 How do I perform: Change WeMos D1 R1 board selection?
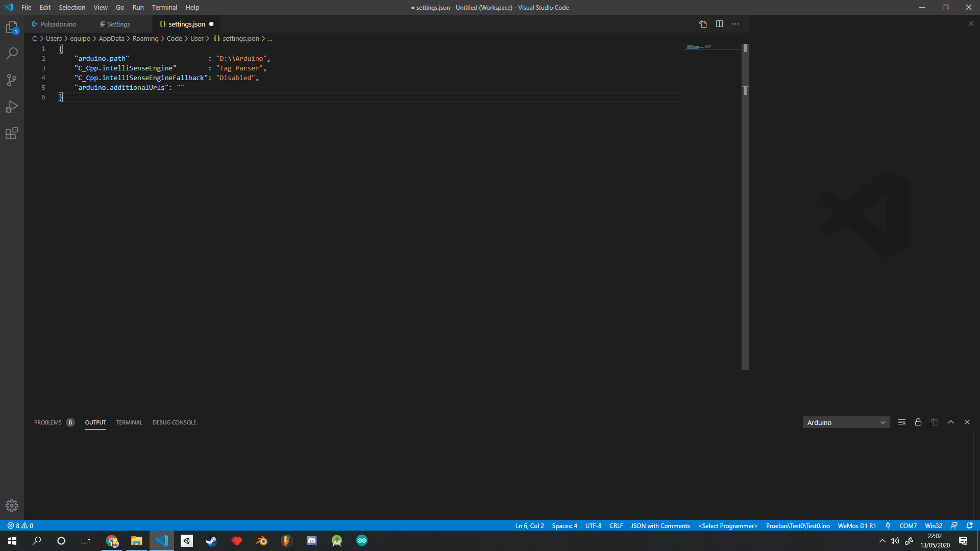coord(857,525)
